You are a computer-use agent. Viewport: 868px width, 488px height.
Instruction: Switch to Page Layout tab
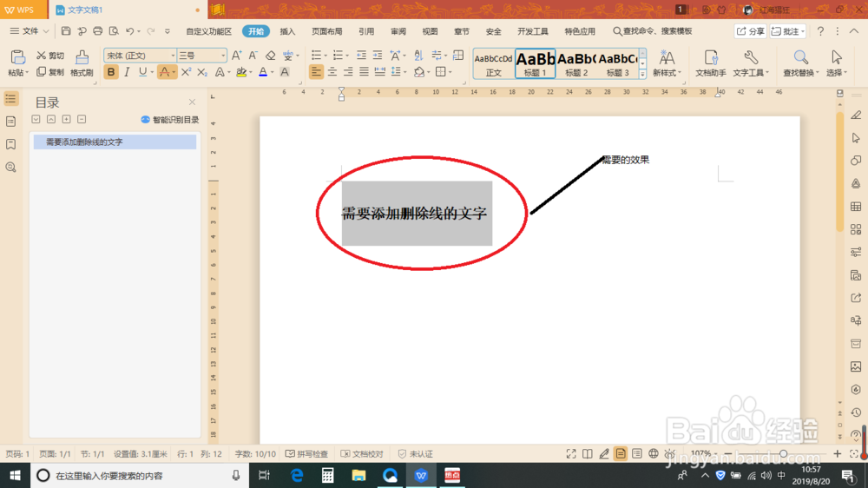pos(326,31)
